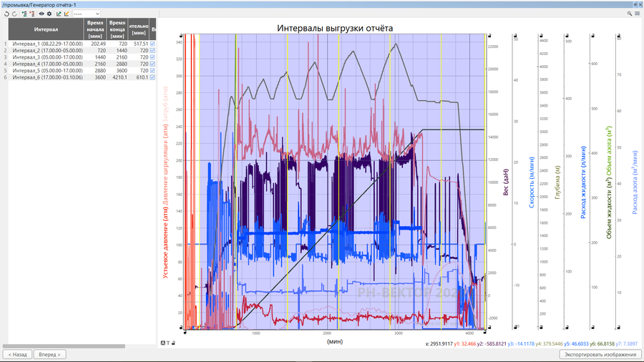This screenshot has height=362, width=644.
Task: Open the toolbar dropdown showing dashes
Action: [87, 14]
